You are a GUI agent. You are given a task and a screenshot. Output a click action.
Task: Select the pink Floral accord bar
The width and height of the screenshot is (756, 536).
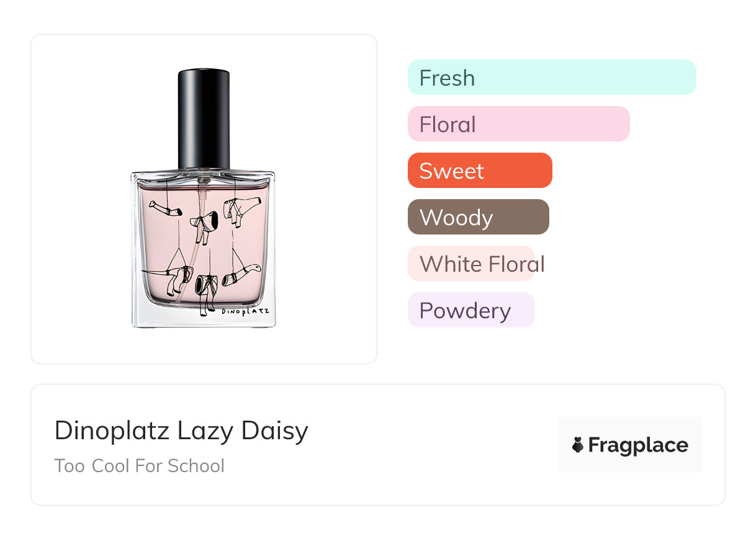(518, 124)
